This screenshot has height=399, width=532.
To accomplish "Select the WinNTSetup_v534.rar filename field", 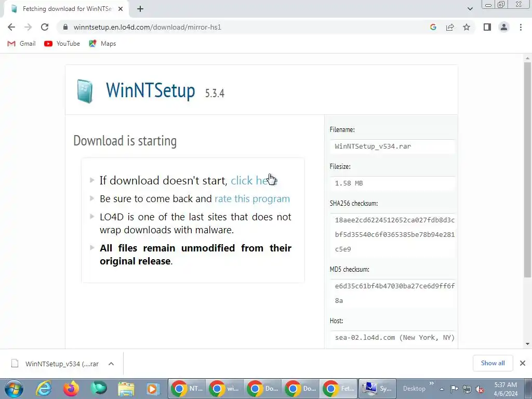I will click(x=392, y=147).
